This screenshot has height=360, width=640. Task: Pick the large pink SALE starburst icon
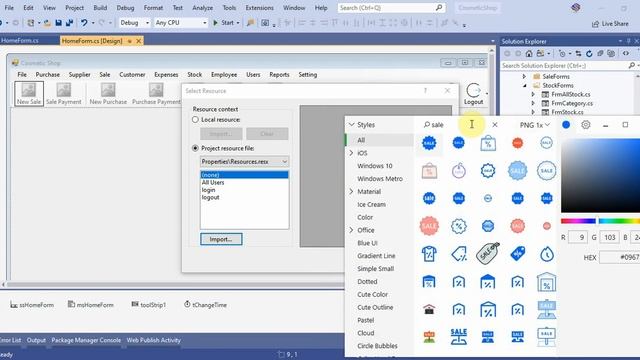click(x=429, y=226)
